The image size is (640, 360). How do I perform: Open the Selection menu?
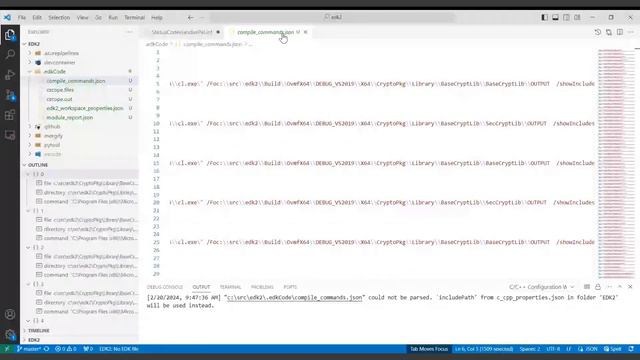[x=59, y=18]
